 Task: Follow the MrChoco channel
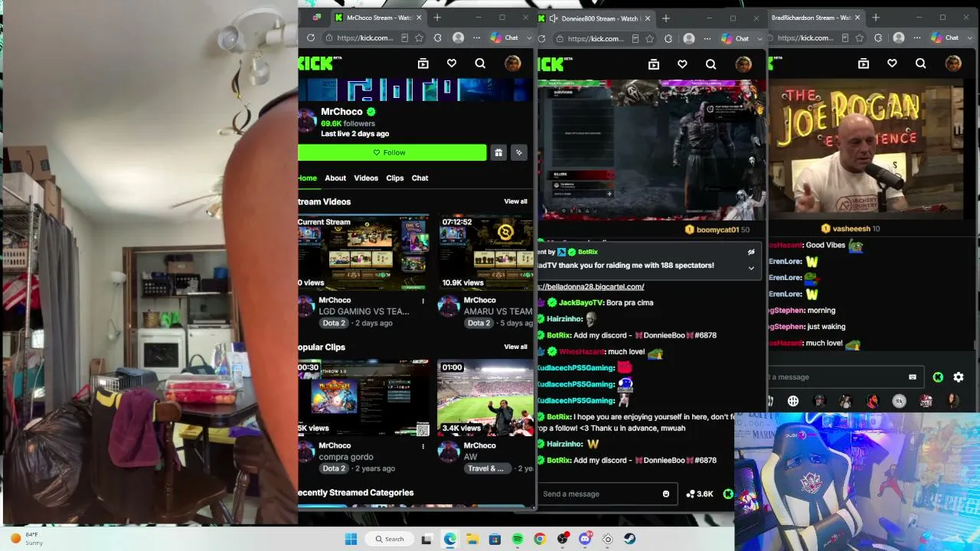pyautogui.click(x=392, y=152)
